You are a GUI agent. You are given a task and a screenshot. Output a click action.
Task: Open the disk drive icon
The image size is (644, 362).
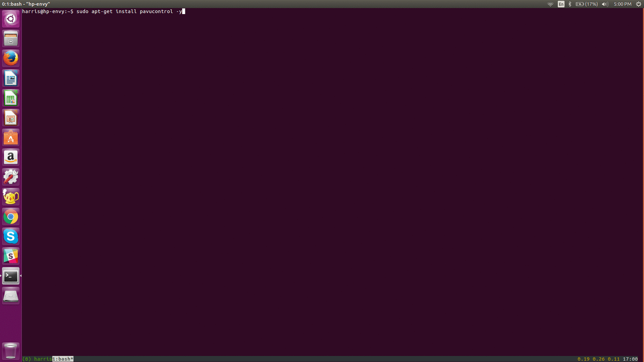pyautogui.click(x=11, y=296)
